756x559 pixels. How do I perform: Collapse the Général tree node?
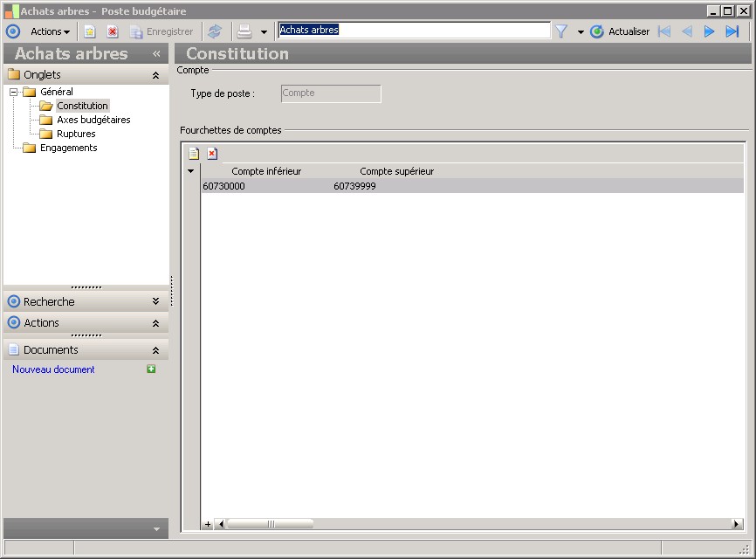(14, 92)
